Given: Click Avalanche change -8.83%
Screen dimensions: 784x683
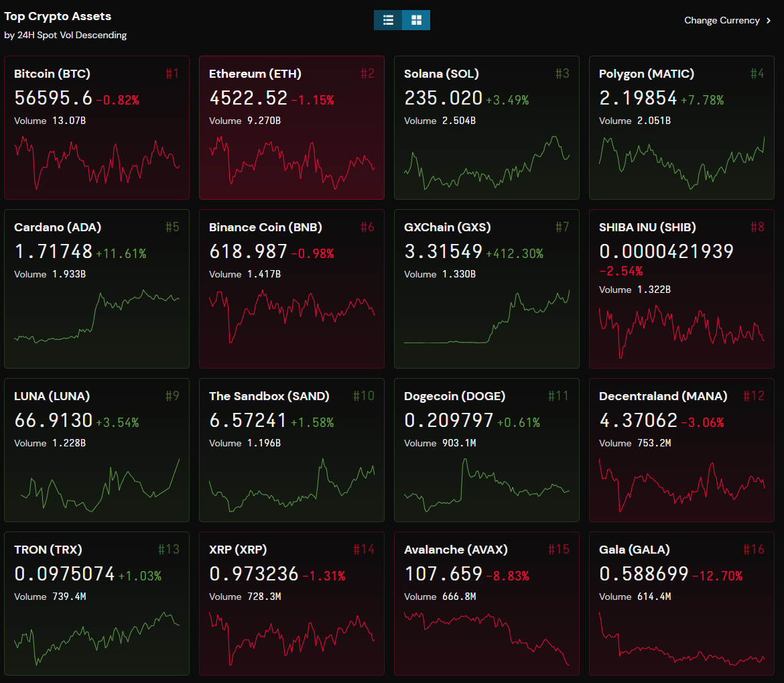Looking at the screenshot, I should (x=507, y=576).
